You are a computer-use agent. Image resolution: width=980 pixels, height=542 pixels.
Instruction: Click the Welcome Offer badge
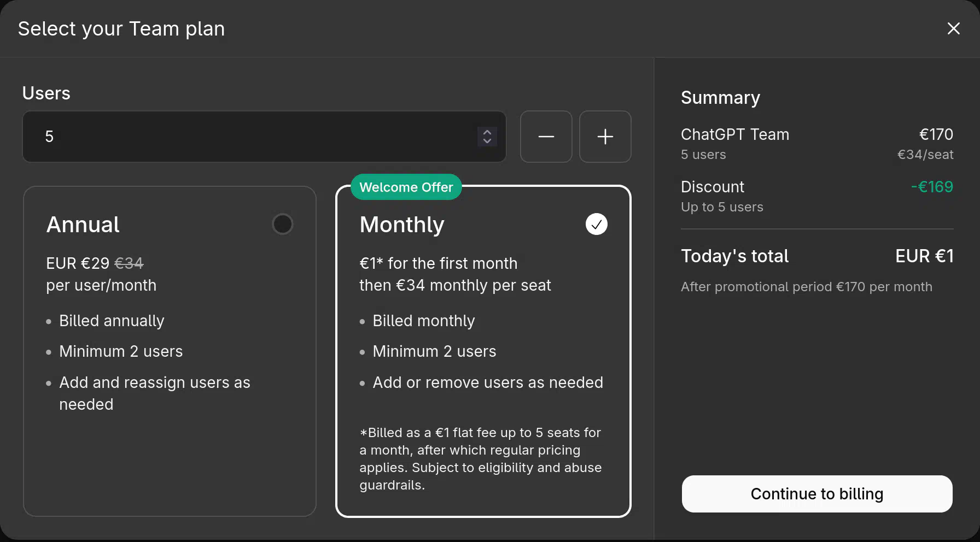click(406, 187)
